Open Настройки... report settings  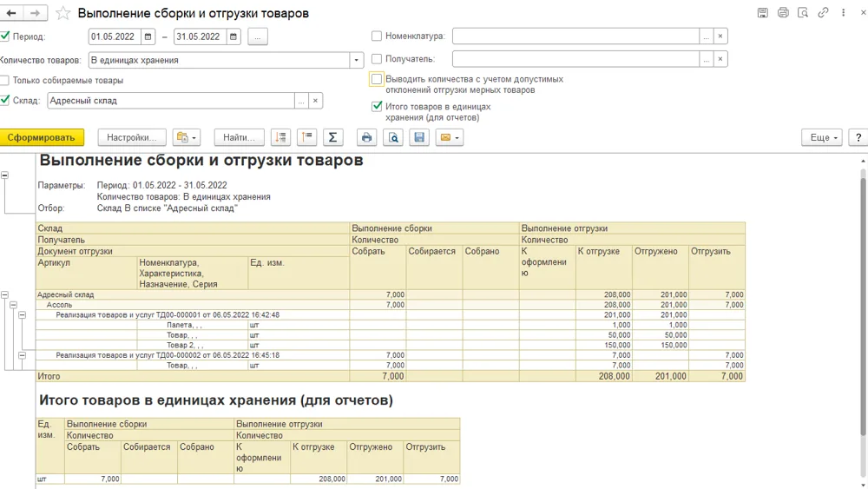click(132, 137)
